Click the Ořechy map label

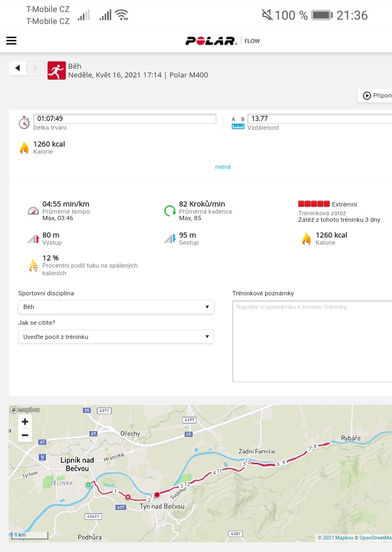130,433
